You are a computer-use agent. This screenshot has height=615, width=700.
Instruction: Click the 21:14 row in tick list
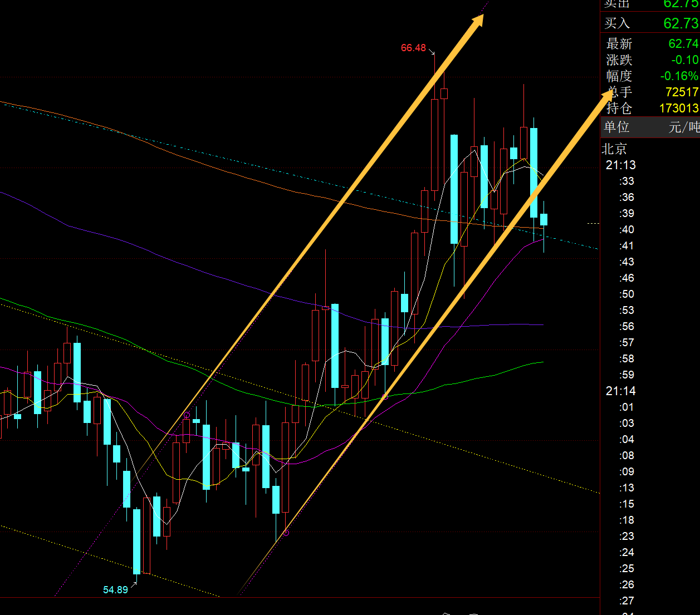pyautogui.click(x=620, y=391)
